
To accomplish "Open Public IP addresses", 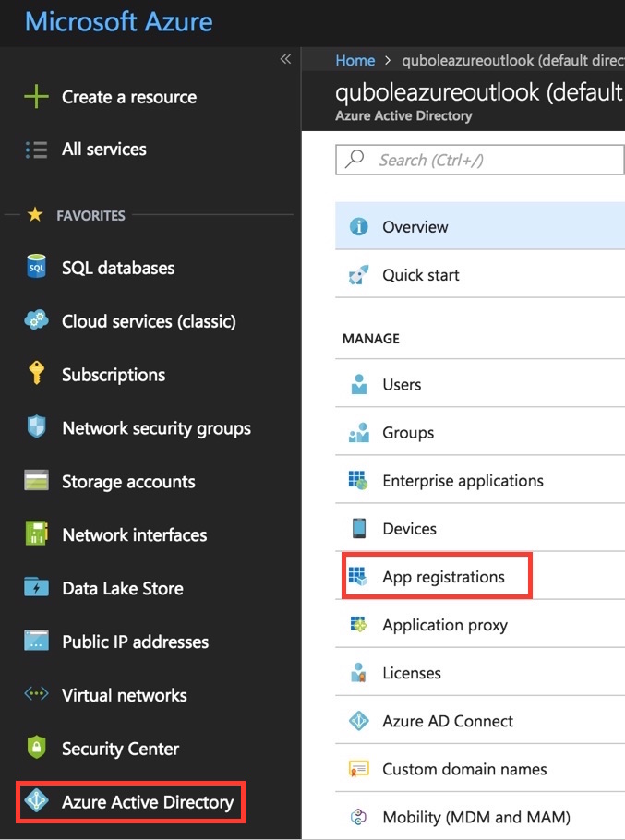I will 136,642.
